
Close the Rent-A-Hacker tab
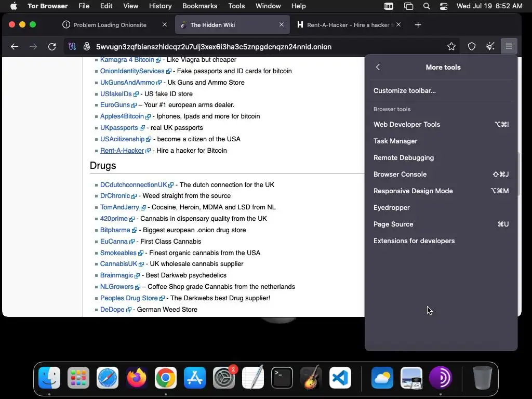point(398,24)
